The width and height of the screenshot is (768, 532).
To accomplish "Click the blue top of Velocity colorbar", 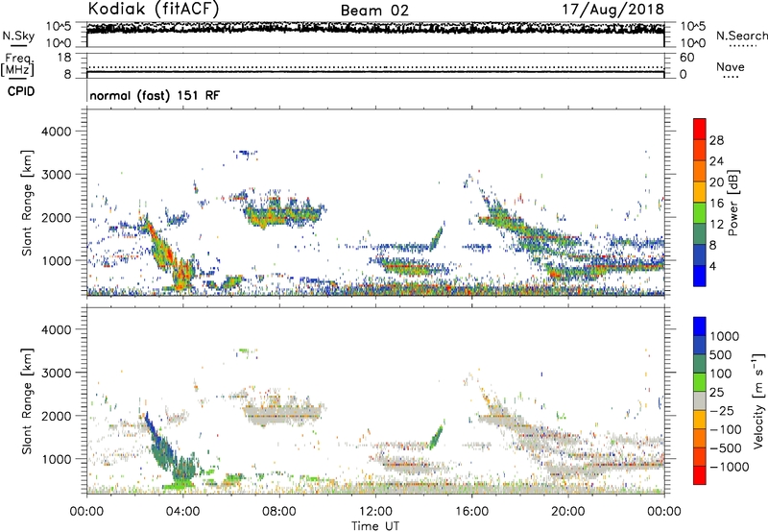I will click(x=700, y=326).
